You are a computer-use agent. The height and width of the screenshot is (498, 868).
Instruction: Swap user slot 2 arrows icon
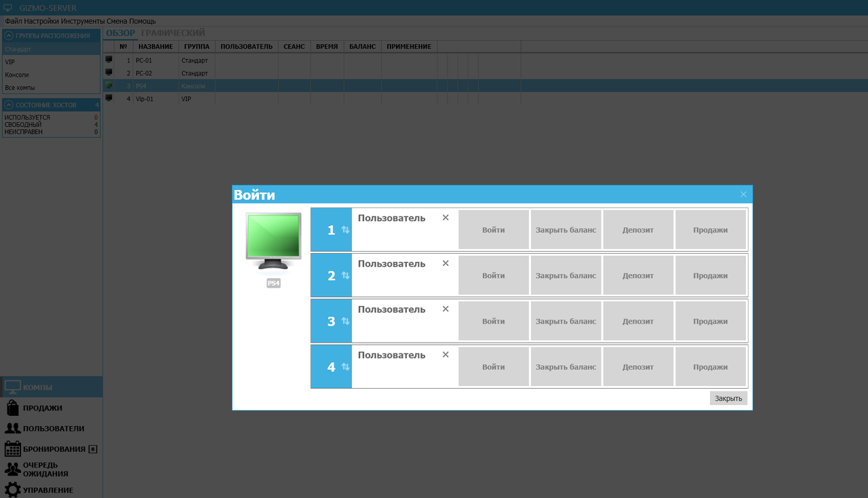coord(345,275)
